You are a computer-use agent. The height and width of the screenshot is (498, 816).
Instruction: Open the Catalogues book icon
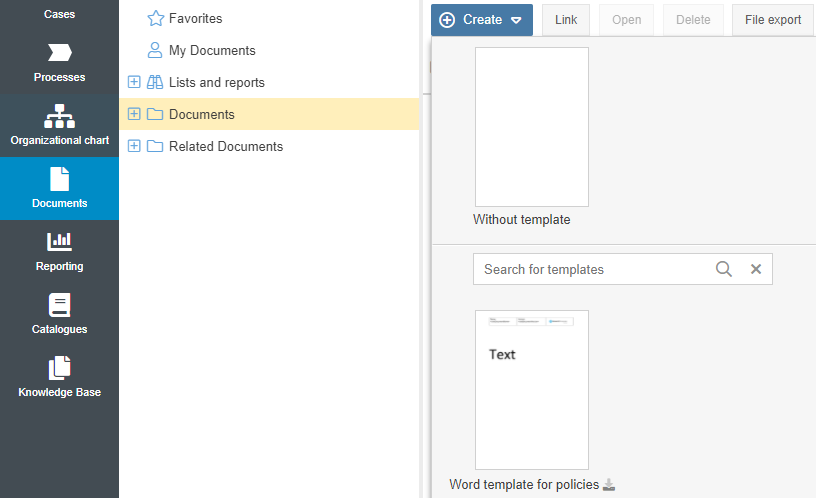pos(59,305)
